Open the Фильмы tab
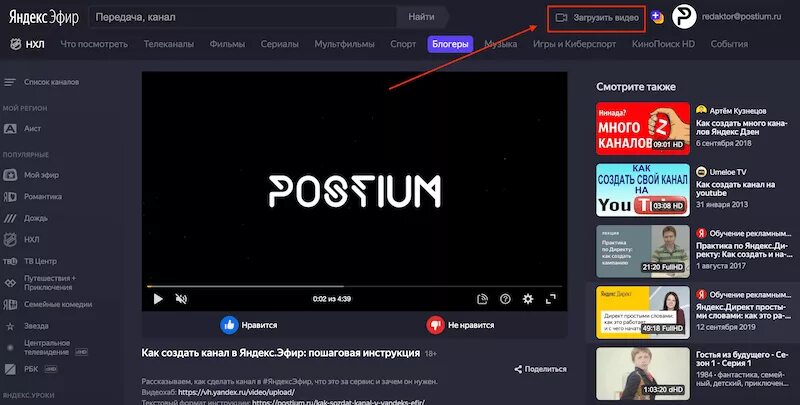The height and width of the screenshot is (405, 800). point(227,44)
